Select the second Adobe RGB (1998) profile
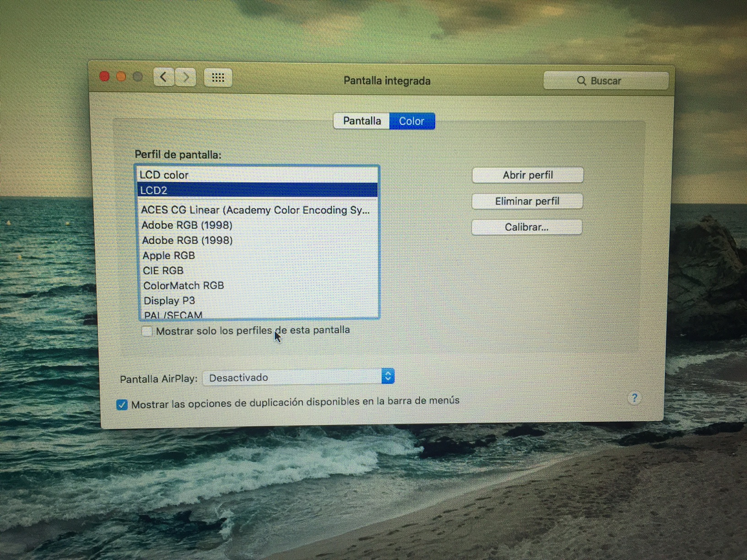This screenshot has width=747, height=560. (259, 240)
